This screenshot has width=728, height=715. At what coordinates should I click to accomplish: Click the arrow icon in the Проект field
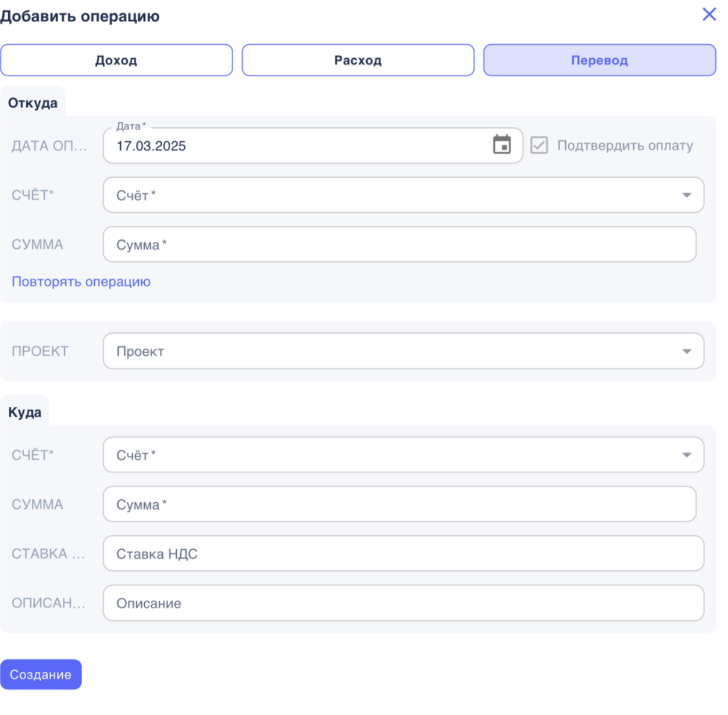tap(686, 351)
